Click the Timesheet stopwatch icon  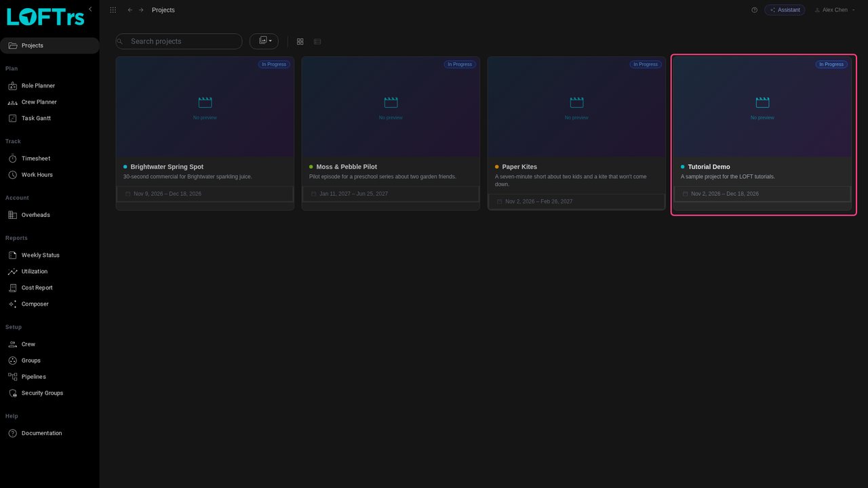12,159
